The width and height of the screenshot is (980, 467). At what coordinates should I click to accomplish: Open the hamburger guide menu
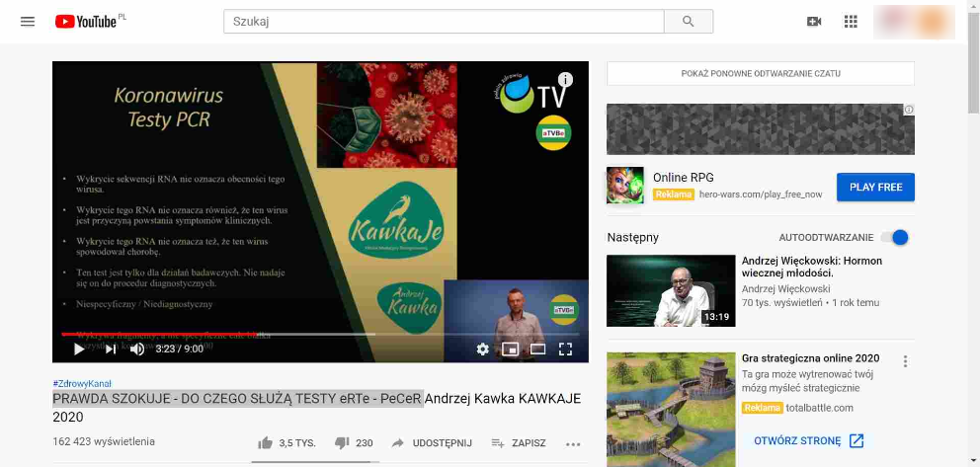tap(28, 22)
